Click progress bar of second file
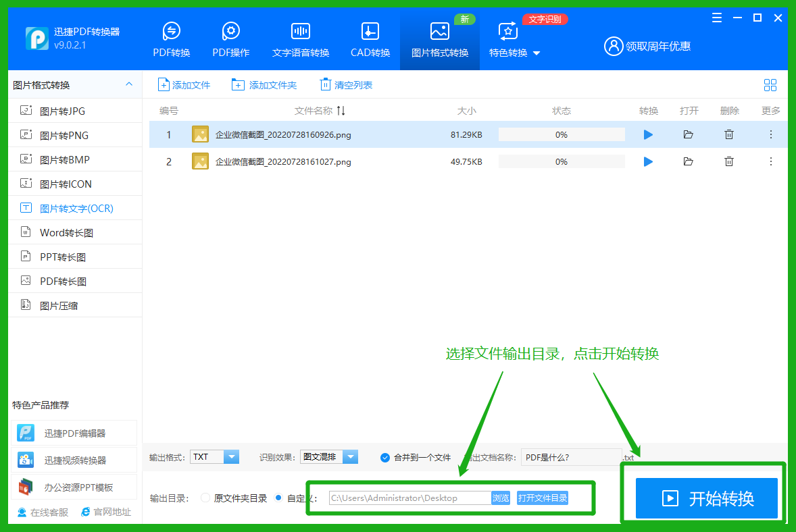This screenshot has width=796, height=532. tap(562, 162)
